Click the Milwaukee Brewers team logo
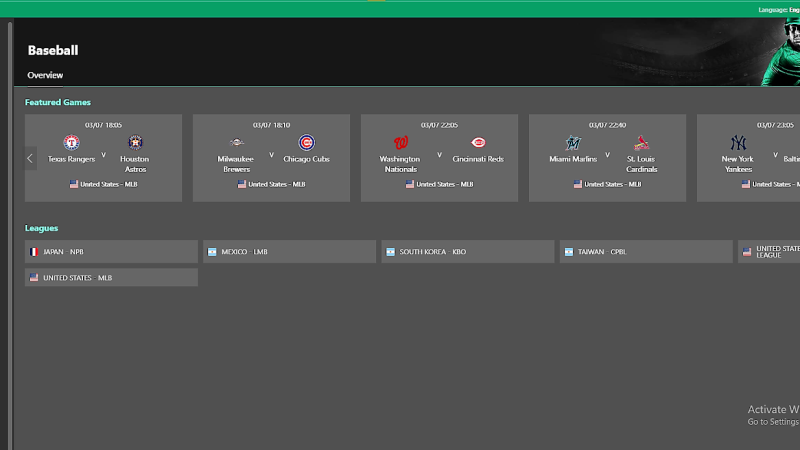The width and height of the screenshot is (800, 450). [x=237, y=142]
